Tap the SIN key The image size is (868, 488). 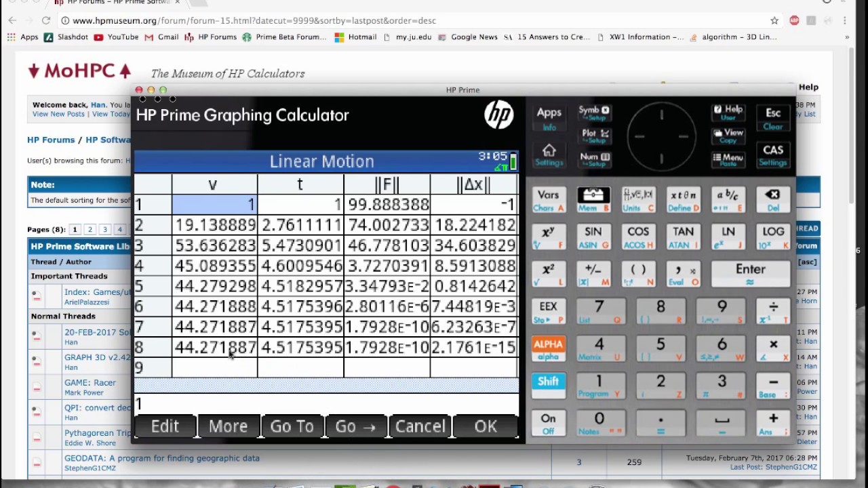tap(593, 237)
